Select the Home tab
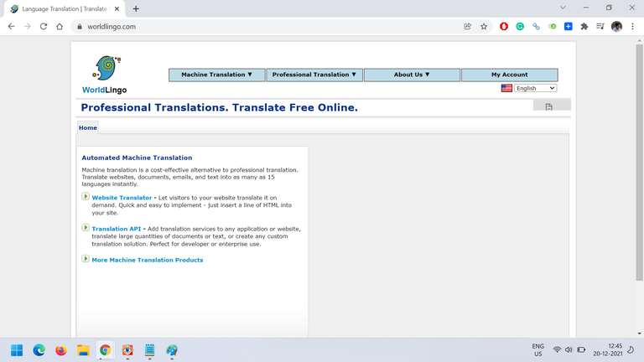This screenshot has width=644, height=362. click(x=88, y=127)
